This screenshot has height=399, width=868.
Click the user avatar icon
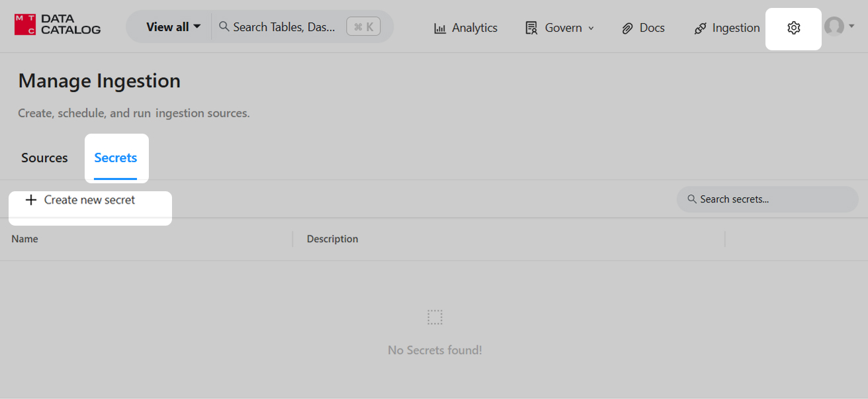[x=834, y=26]
